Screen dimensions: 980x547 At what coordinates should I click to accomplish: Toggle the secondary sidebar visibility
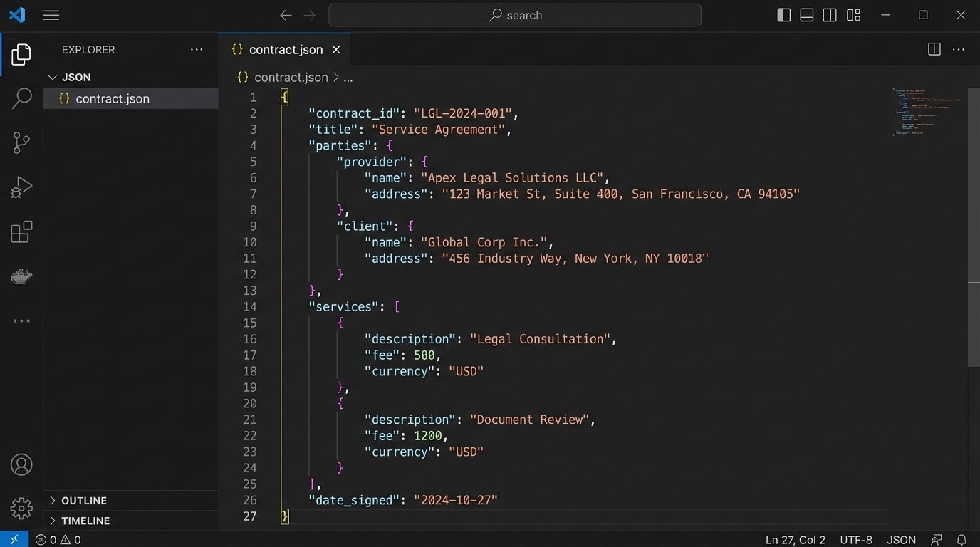click(x=829, y=14)
